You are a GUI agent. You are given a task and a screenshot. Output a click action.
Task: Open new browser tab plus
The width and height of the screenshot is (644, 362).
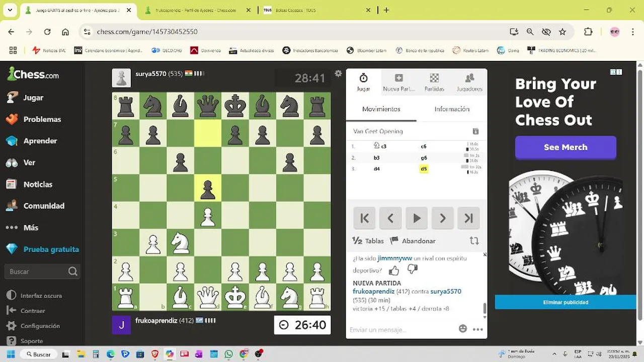click(x=386, y=10)
